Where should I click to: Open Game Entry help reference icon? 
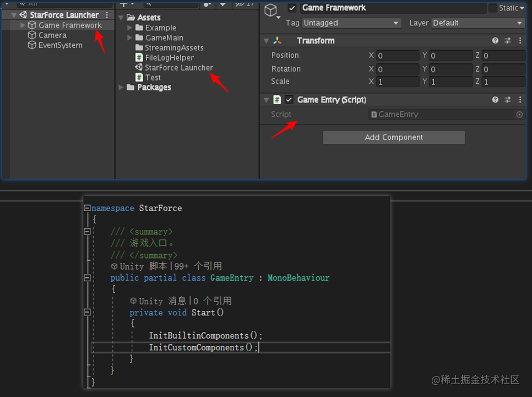click(495, 99)
